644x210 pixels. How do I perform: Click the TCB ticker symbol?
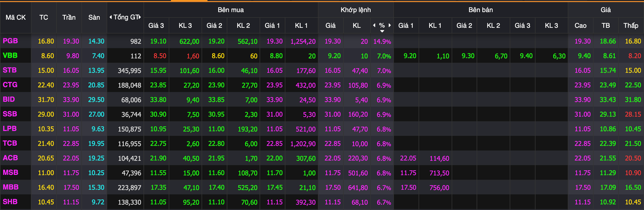[x=10, y=143]
